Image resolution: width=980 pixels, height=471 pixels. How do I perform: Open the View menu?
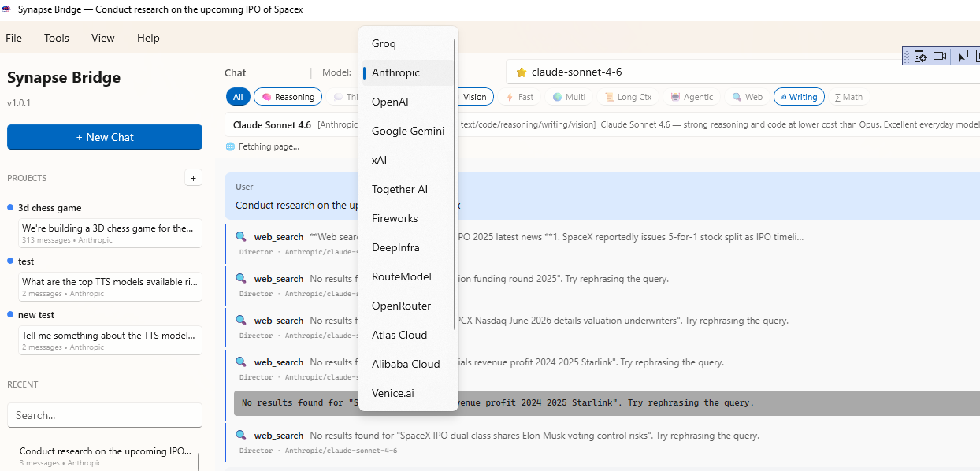click(103, 38)
